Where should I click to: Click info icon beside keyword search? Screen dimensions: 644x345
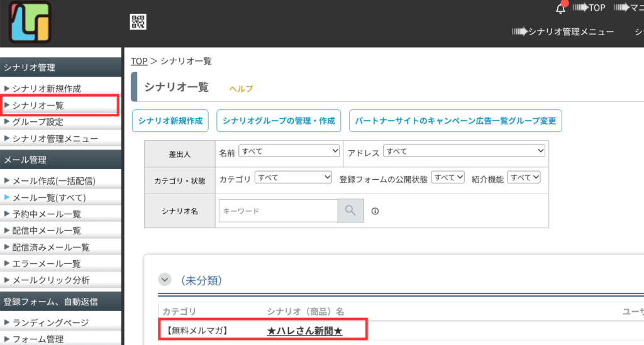(x=375, y=211)
